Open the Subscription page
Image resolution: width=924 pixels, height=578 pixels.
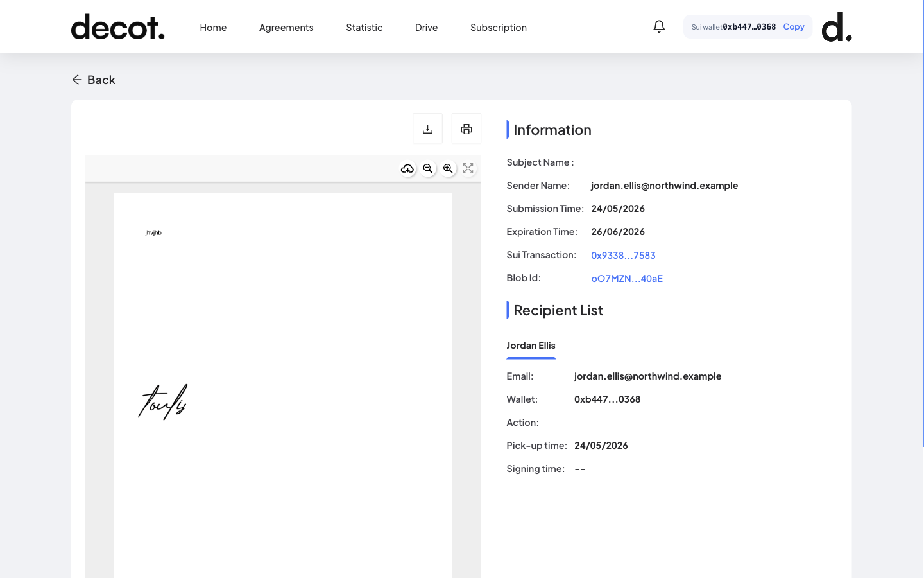(x=499, y=27)
